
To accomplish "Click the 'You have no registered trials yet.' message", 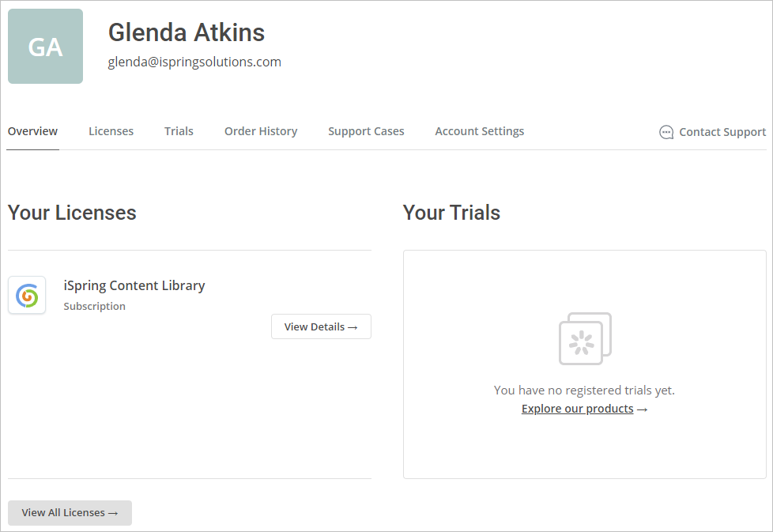I will pyautogui.click(x=584, y=391).
